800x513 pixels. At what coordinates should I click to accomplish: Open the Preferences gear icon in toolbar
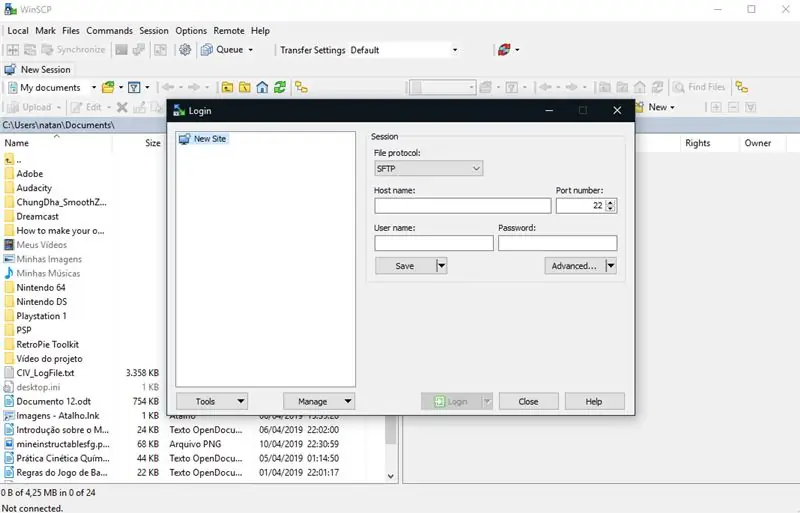pos(185,50)
